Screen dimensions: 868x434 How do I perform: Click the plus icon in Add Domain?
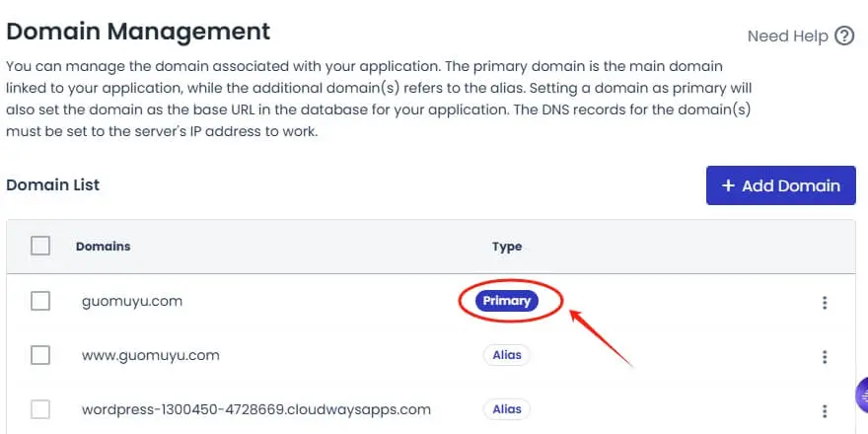coord(728,185)
